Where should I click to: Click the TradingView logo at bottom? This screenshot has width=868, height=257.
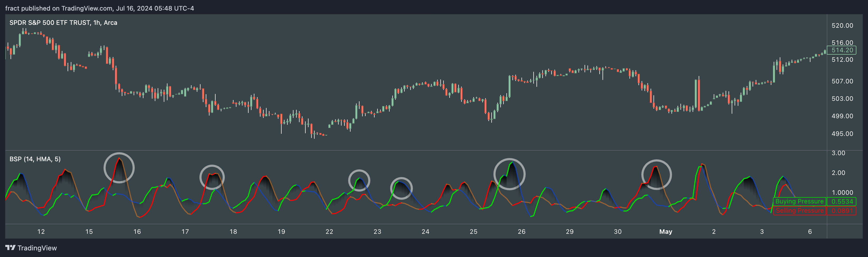click(31, 248)
